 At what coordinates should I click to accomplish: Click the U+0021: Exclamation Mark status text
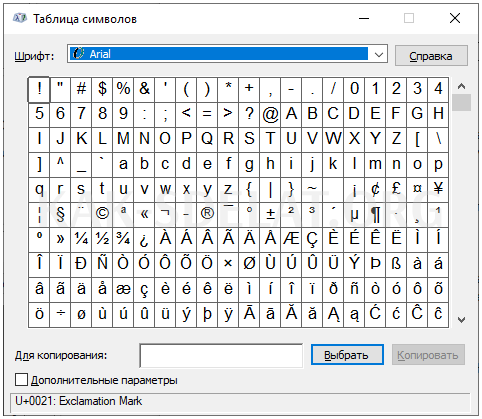(x=78, y=401)
